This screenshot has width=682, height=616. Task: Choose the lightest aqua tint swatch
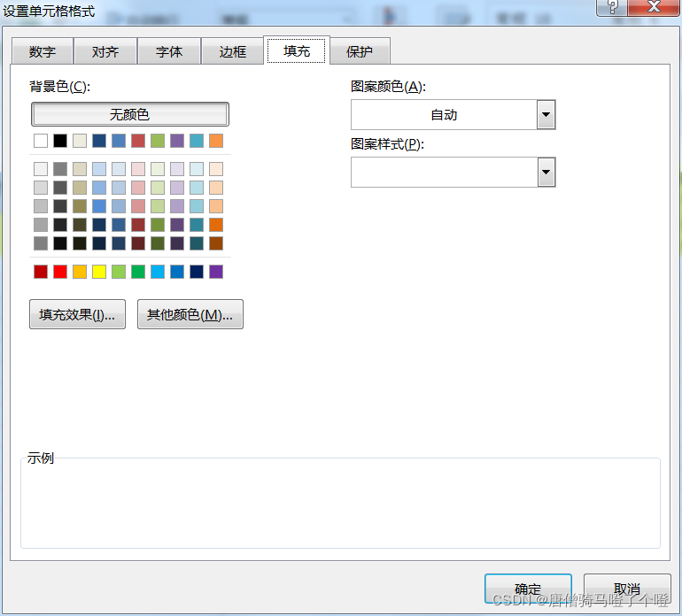click(197, 169)
